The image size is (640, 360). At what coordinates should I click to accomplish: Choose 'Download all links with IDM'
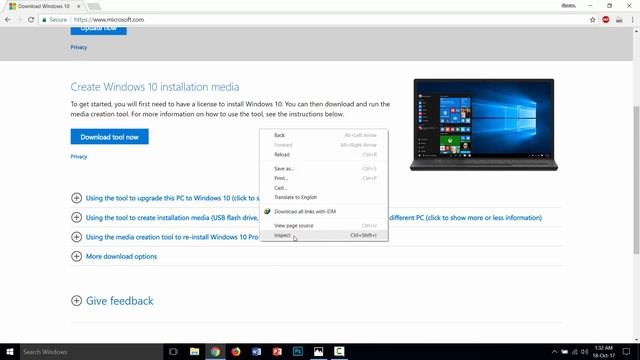click(324, 211)
